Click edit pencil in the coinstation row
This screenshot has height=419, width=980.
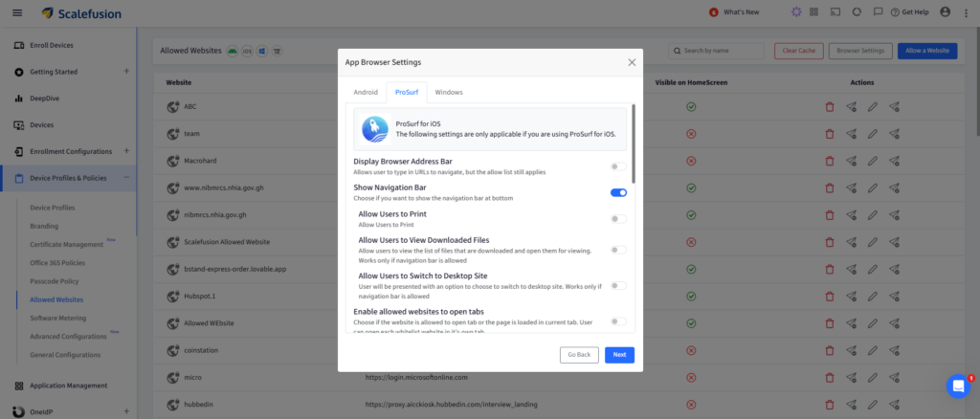(x=873, y=350)
